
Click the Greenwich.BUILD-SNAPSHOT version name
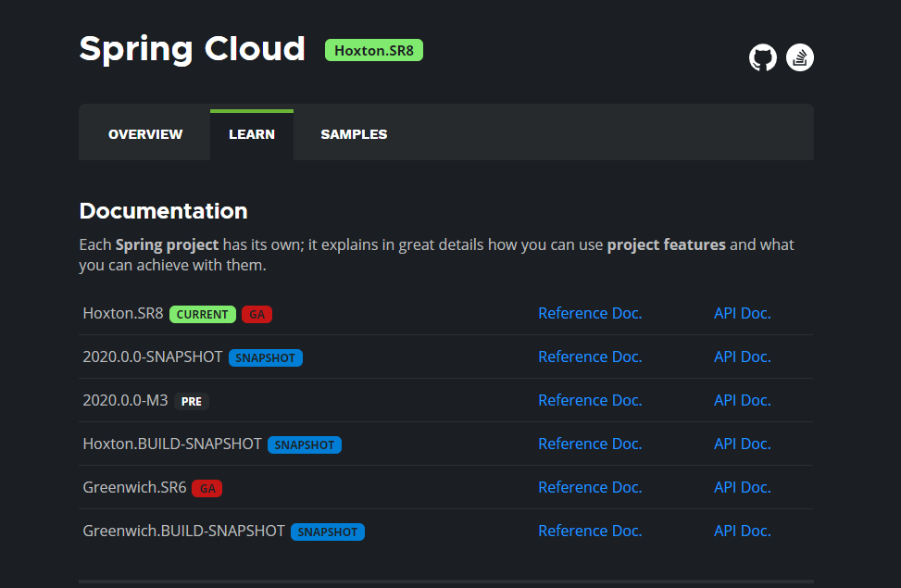(x=184, y=531)
